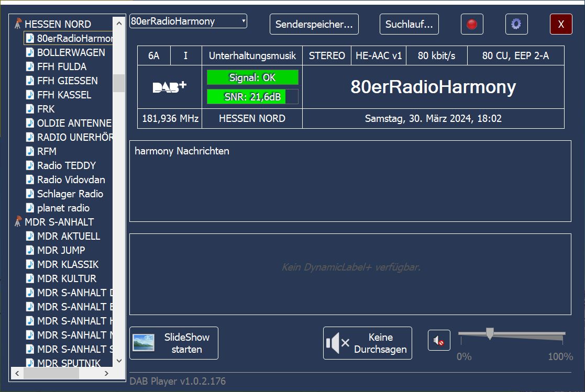Click the music note icon beside BOLLERWAGEN

point(30,52)
